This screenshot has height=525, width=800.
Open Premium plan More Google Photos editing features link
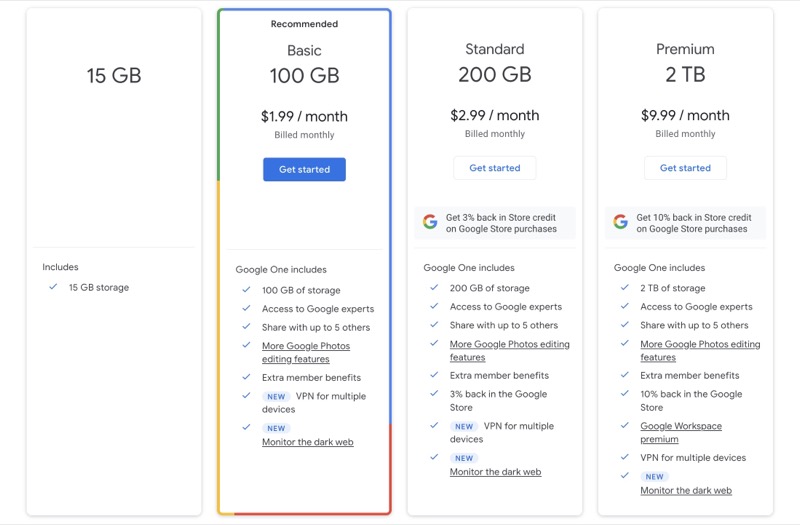[700, 351]
